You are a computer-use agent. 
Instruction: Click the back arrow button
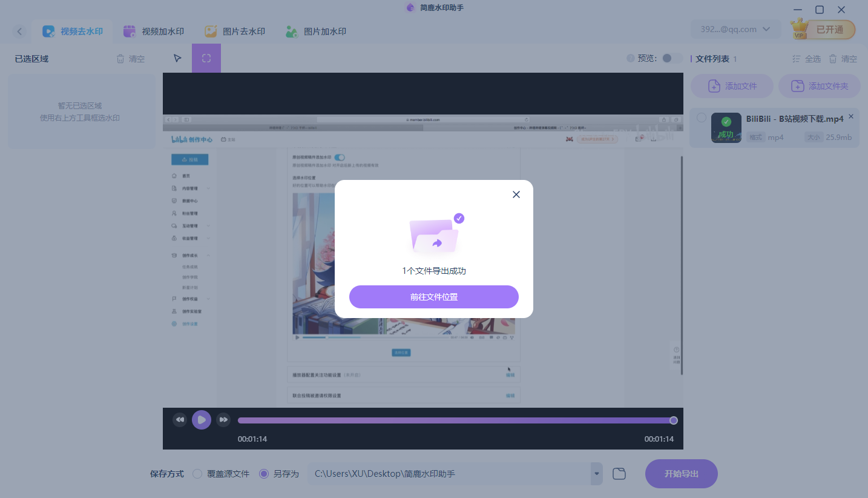(x=20, y=32)
